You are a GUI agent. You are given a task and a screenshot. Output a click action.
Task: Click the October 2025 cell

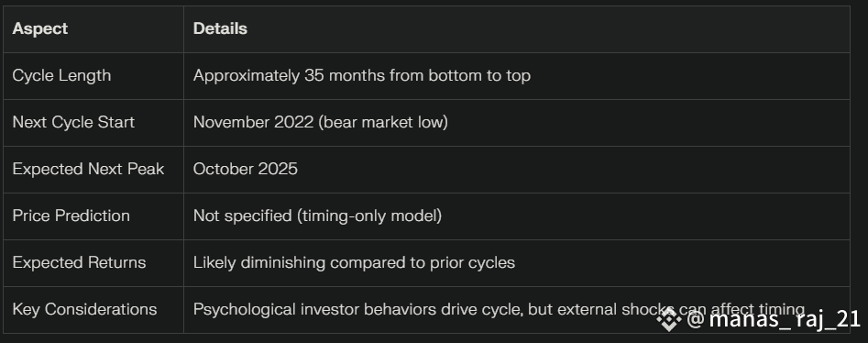coord(246,169)
